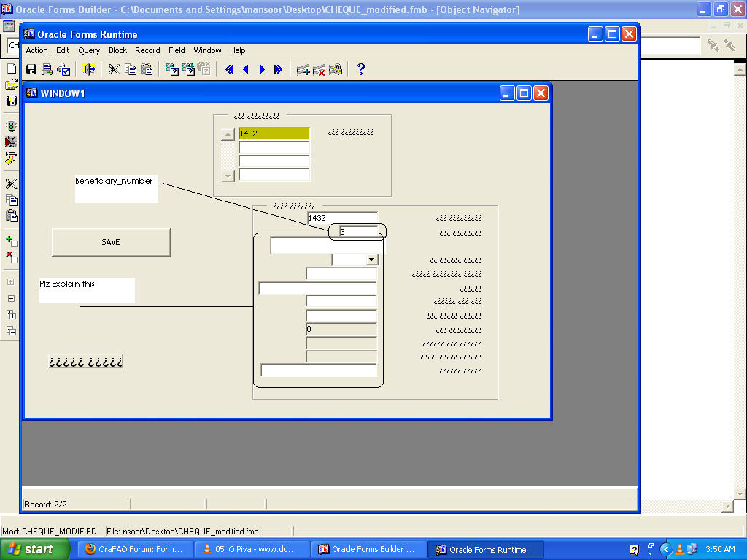Click the highlighted 1432 field
This screenshot has height=560, width=747.
coord(274,134)
